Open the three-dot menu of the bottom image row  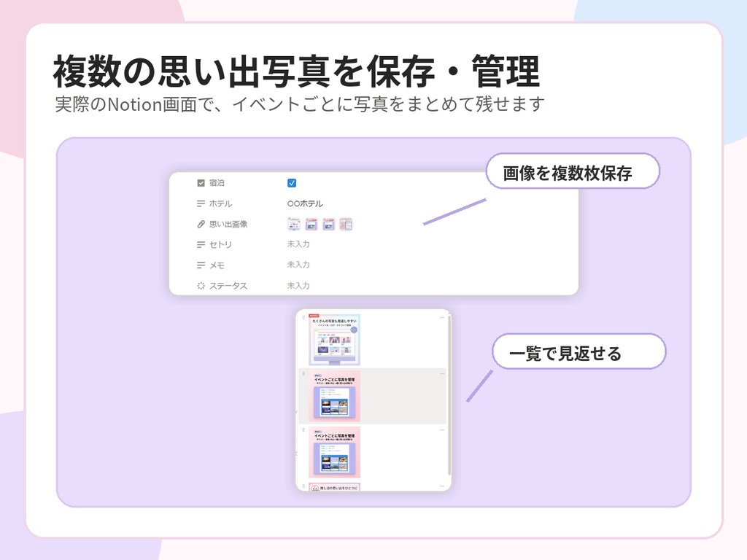tap(442, 486)
